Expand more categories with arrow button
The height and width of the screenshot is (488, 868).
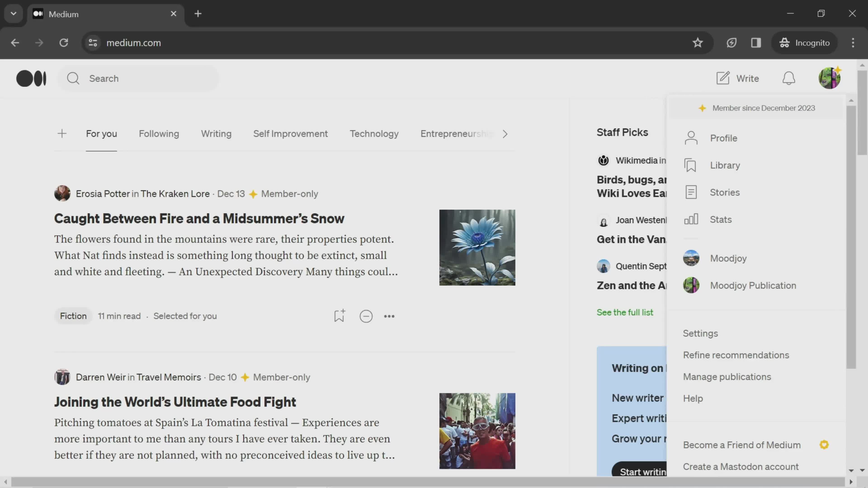pos(505,134)
